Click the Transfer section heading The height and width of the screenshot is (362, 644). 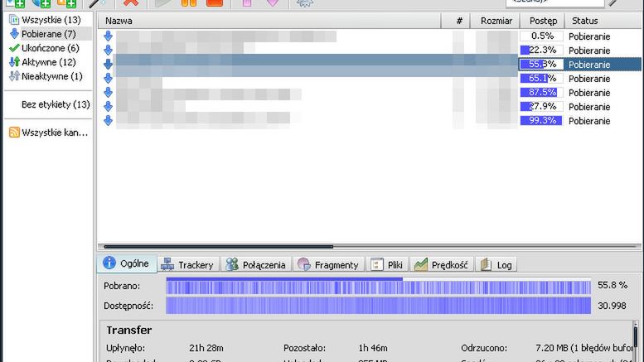click(129, 330)
